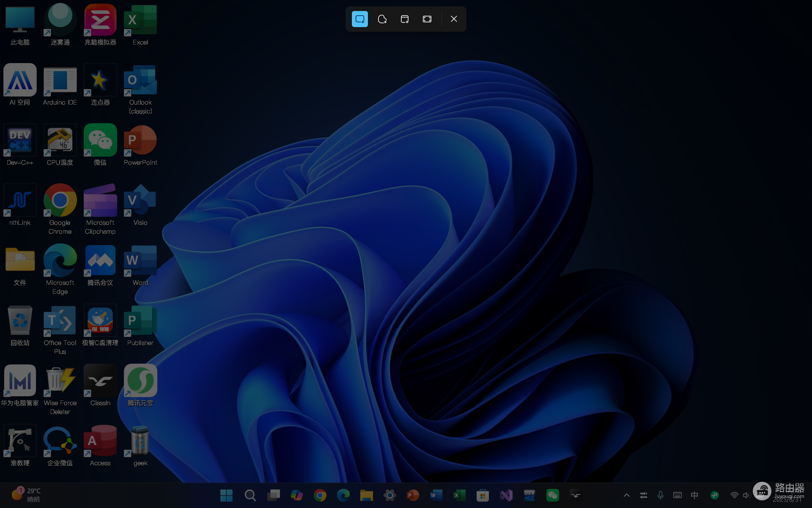Open 回收站 recycle bin
The width and height of the screenshot is (812, 508).
pyautogui.click(x=20, y=325)
